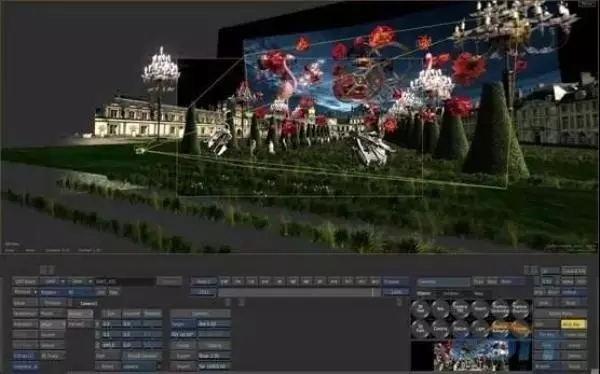
Task: Select the Import node in the node bin
Action: tap(479, 309)
